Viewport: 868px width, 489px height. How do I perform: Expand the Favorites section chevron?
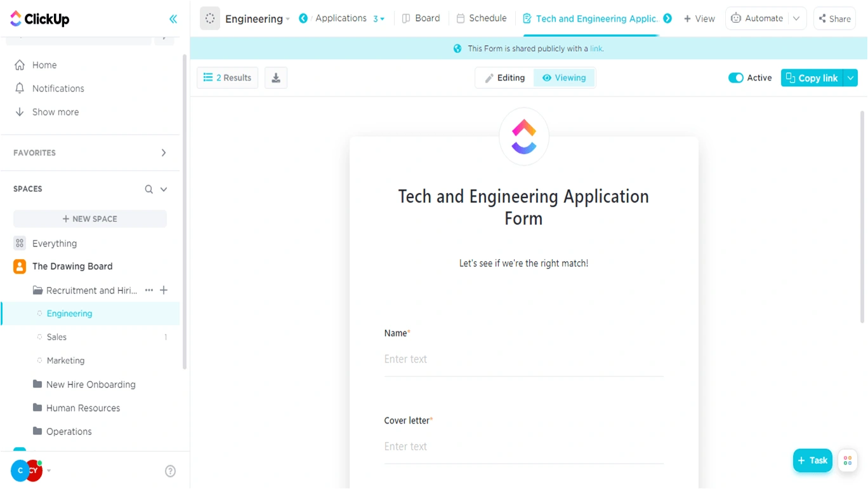[164, 152]
